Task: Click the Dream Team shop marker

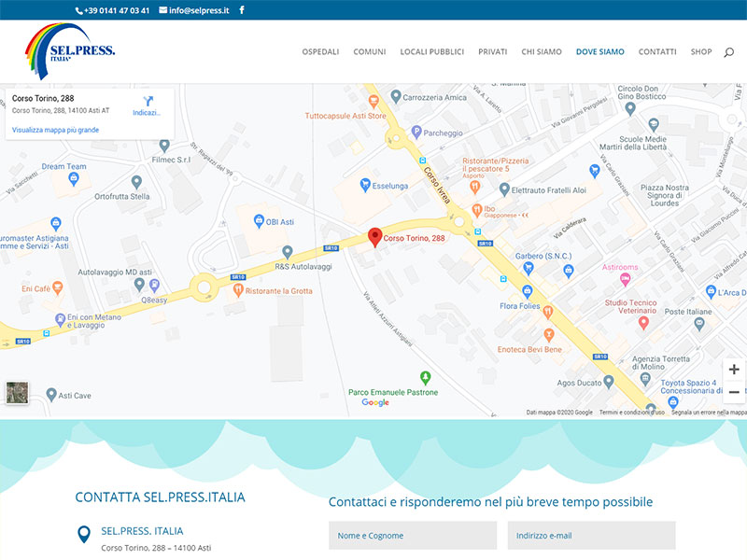Action: point(73,178)
